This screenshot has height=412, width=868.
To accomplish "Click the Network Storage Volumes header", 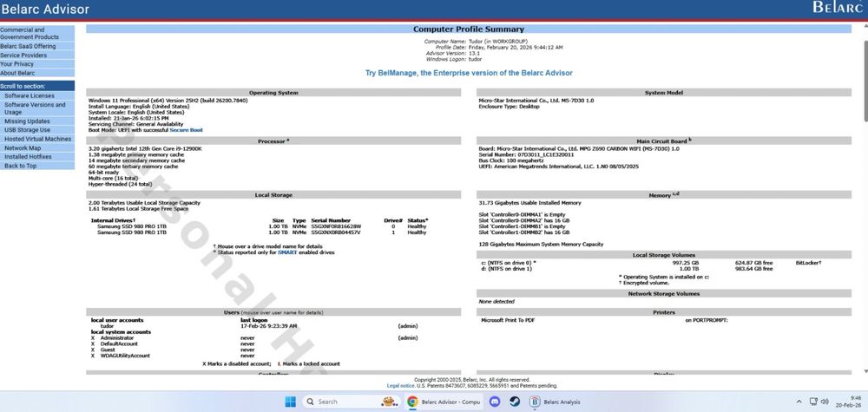I will pyautogui.click(x=664, y=294).
